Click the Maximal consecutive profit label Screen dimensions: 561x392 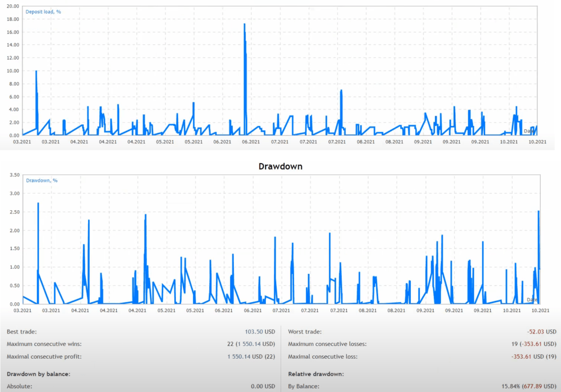(x=43, y=357)
